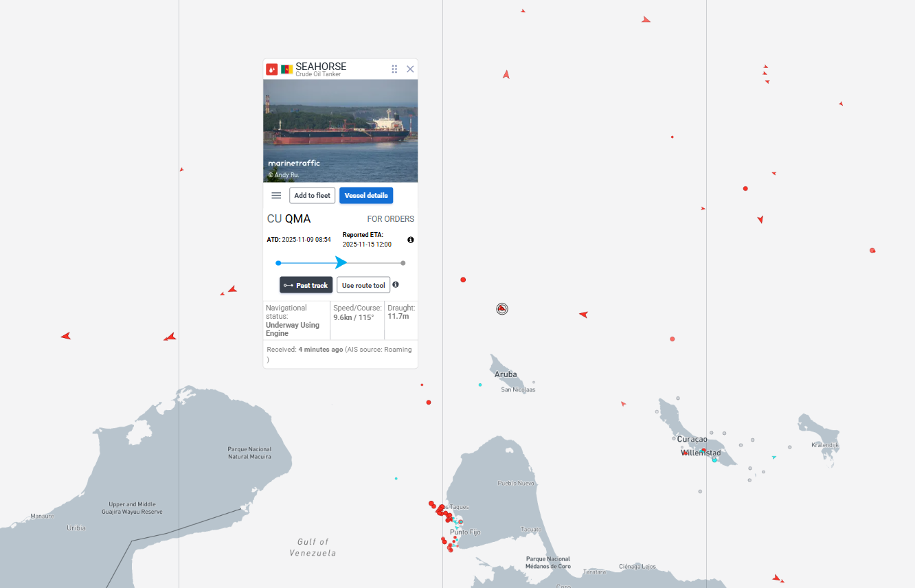The width and height of the screenshot is (915, 588).
Task: Click Use route tool button
Action: [x=363, y=285]
